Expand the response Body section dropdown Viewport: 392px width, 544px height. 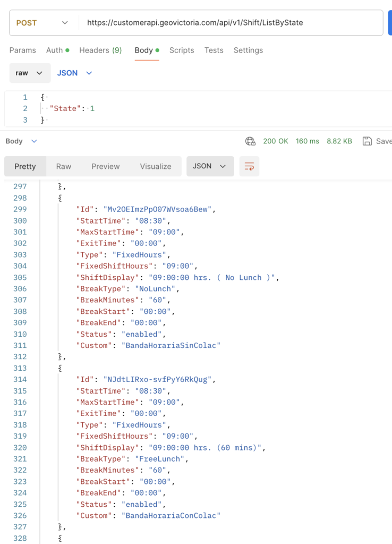click(22, 141)
